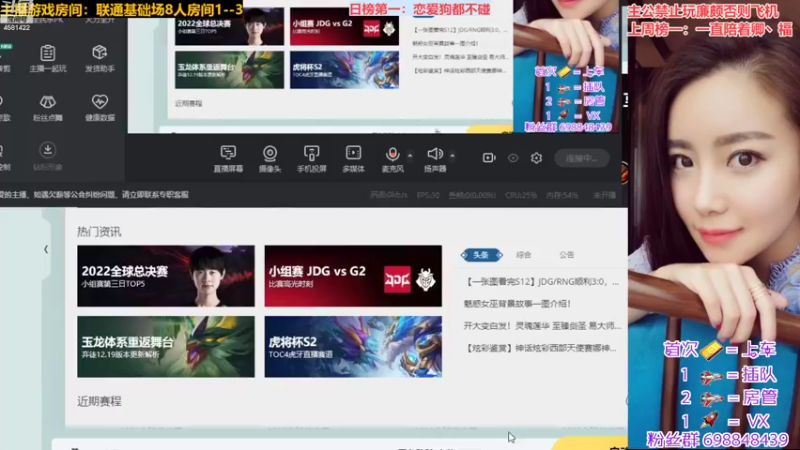Open the gear settings next to 连接中
The height and width of the screenshot is (450, 800).
(x=536, y=158)
